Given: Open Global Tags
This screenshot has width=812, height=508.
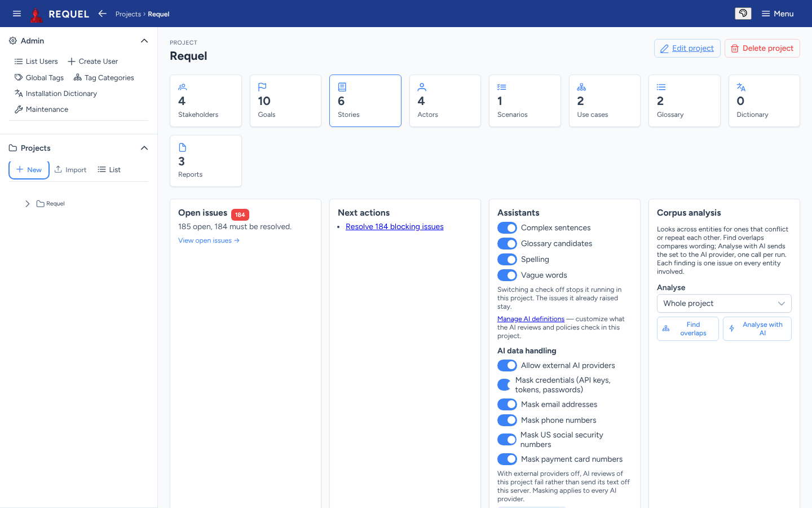Looking at the screenshot, I should tap(39, 78).
